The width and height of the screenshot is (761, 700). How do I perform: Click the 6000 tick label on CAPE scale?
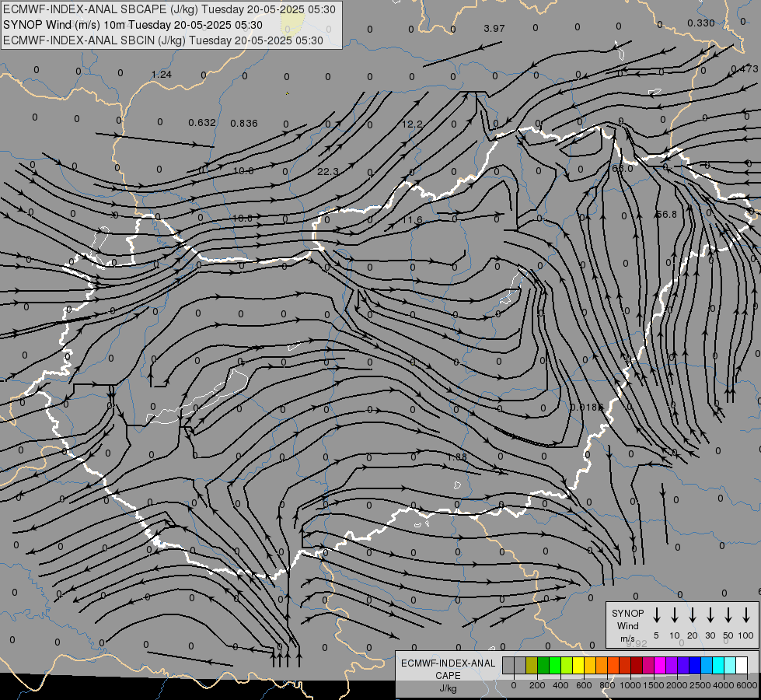coord(747,685)
